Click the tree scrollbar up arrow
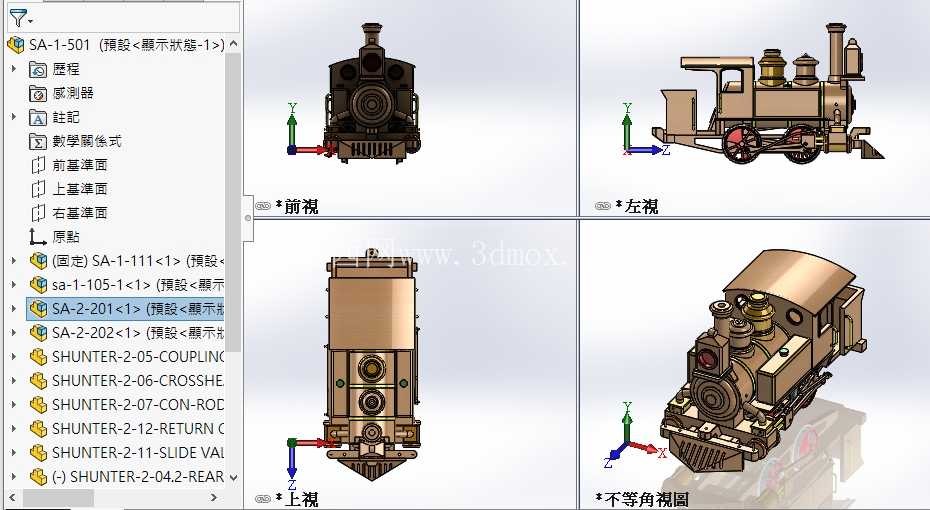The width and height of the screenshot is (930, 510). (233, 44)
